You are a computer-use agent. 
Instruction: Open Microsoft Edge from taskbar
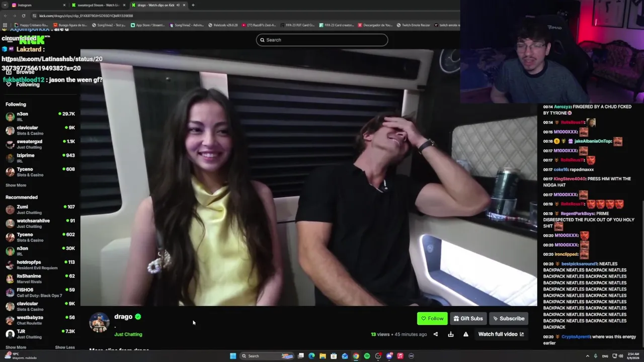(311, 356)
